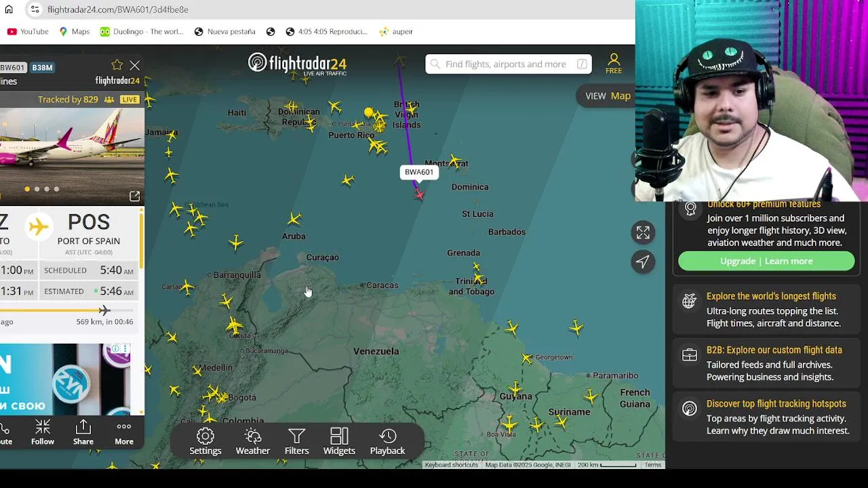Open the Weather layer options
This screenshot has height=488, width=868.
pos(253,441)
